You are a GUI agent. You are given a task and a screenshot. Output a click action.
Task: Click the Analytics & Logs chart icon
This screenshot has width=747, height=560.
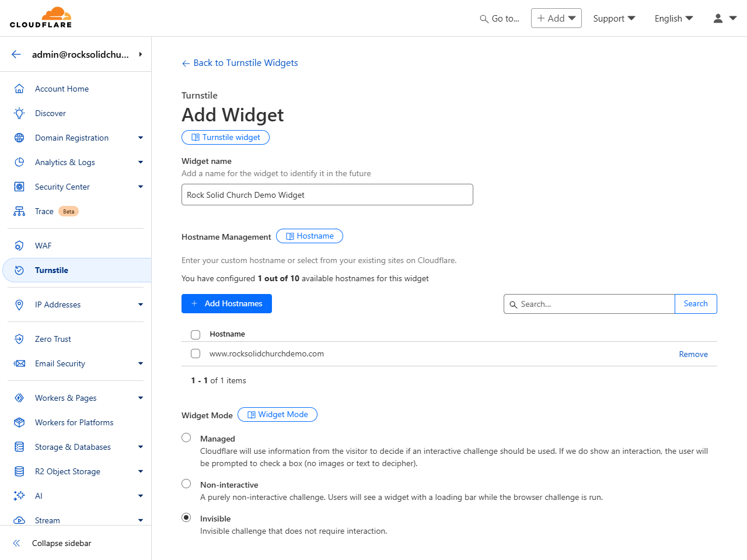coord(19,162)
